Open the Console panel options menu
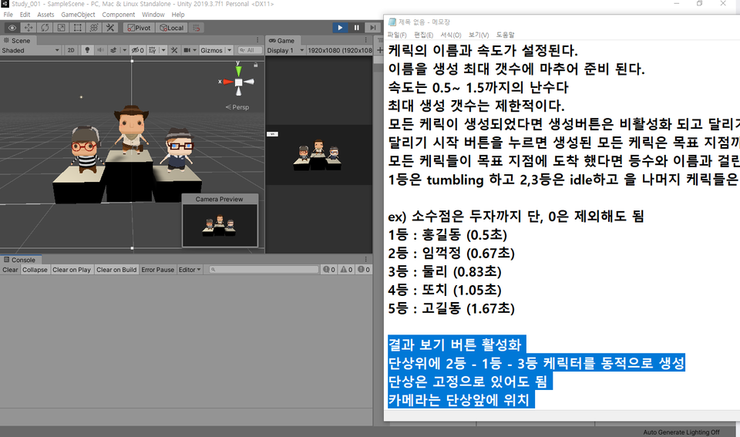 pos(366,260)
